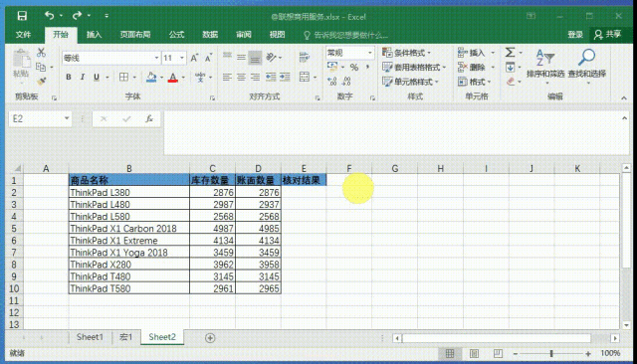637x364 pixels.
Task: Click the Increase Decimal icon
Action: (x=332, y=82)
